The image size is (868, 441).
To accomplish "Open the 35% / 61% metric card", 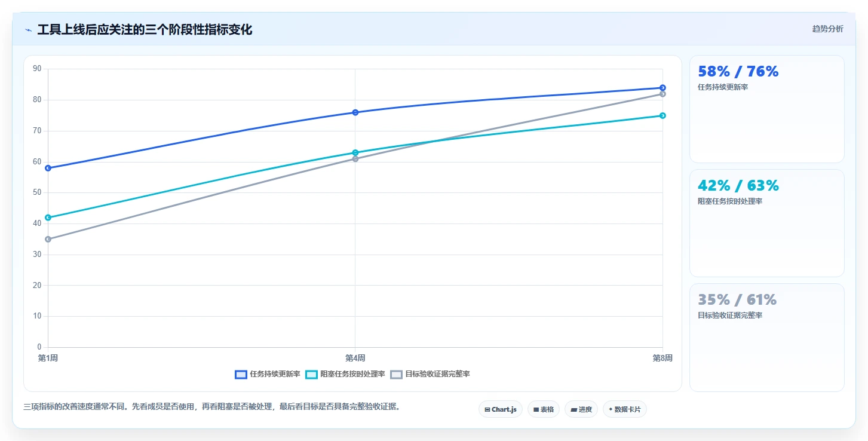I will [x=767, y=337].
